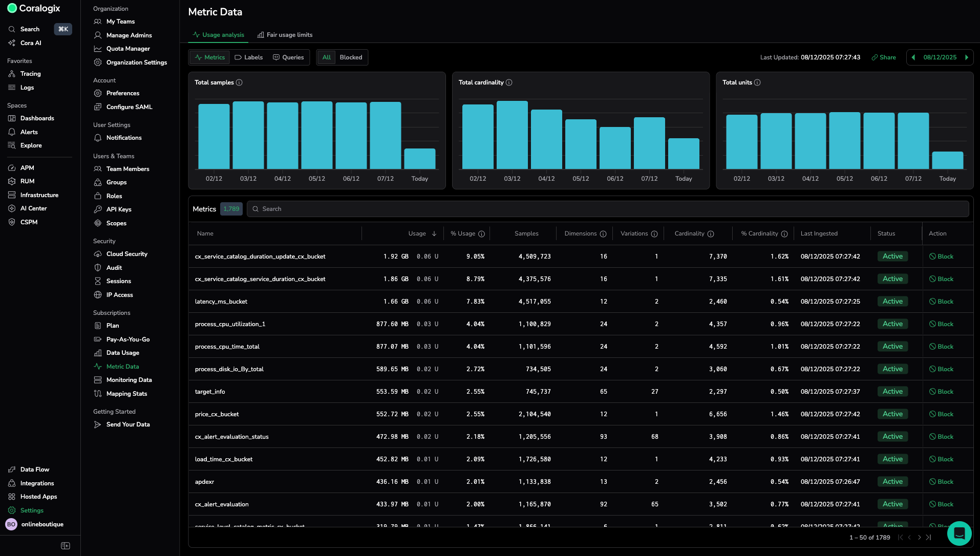Switch the view to Labels
Viewport: 980px width, 556px height.
[x=249, y=57]
